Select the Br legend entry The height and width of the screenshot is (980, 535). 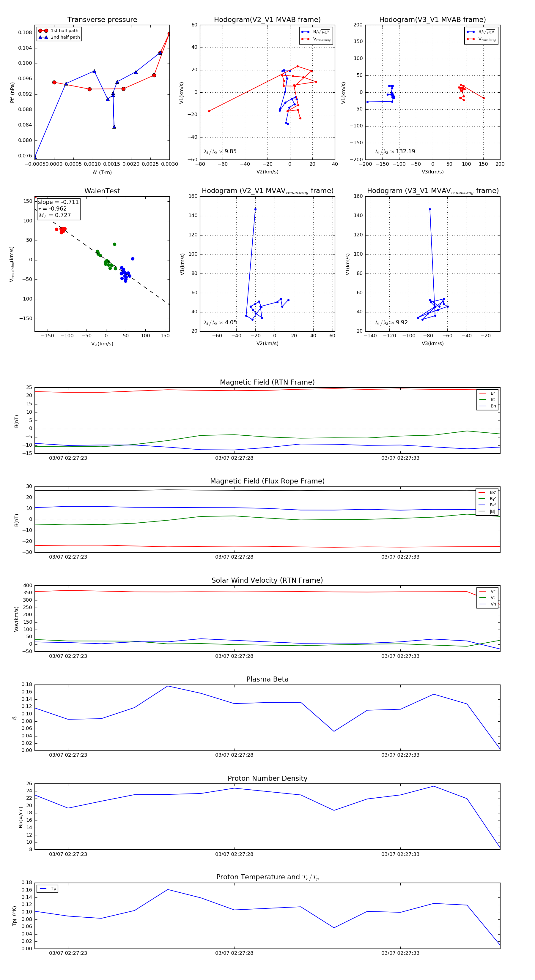click(x=487, y=393)
